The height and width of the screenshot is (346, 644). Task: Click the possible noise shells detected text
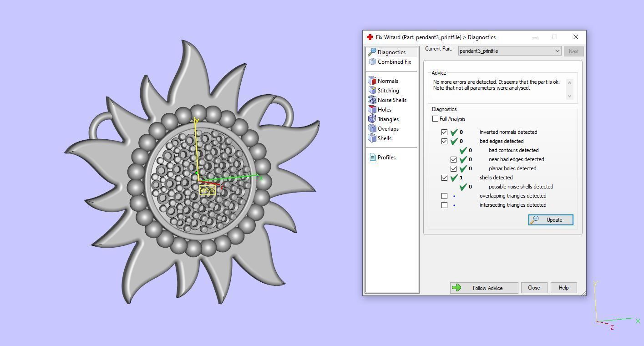[x=521, y=187]
